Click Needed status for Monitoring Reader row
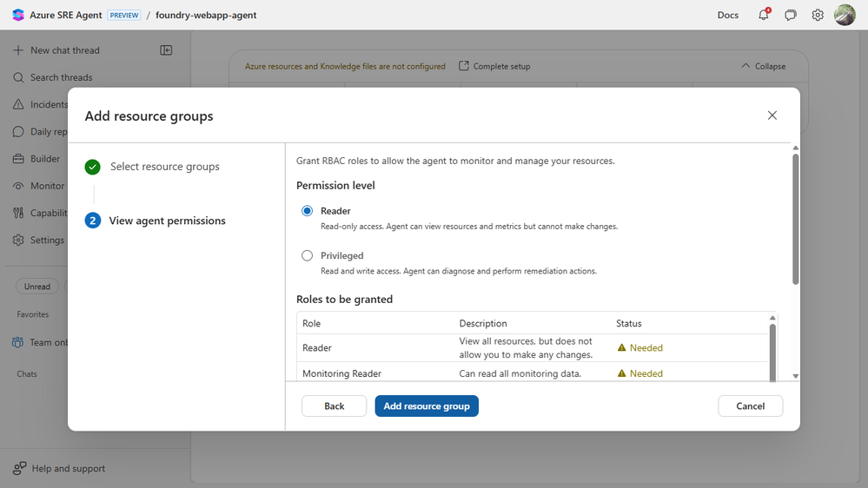 646,373
